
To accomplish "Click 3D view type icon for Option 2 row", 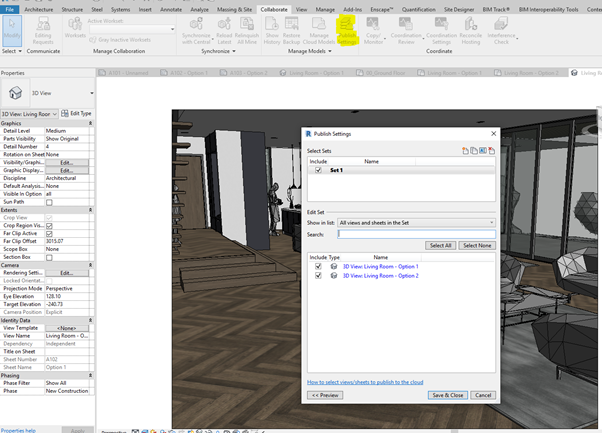I will tap(334, 276).
